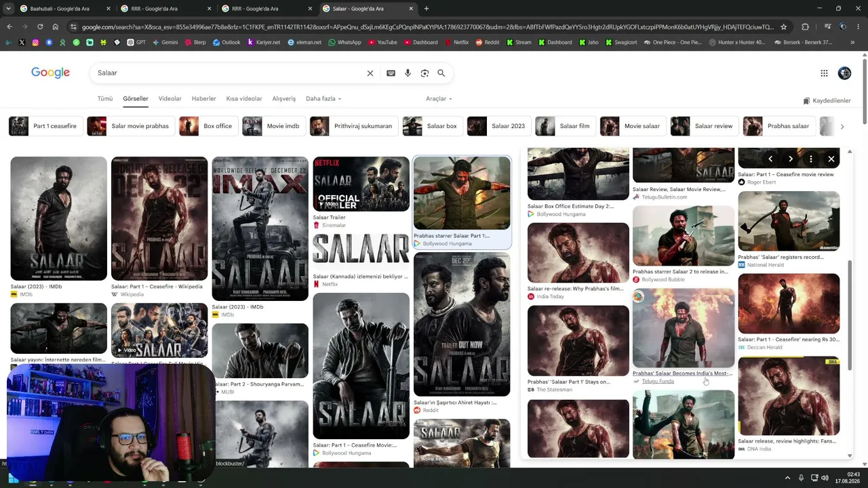868x488 pixels.
Task: Go back using the browser back arrow
Action: pyautogui.click(x=9, y=27)
